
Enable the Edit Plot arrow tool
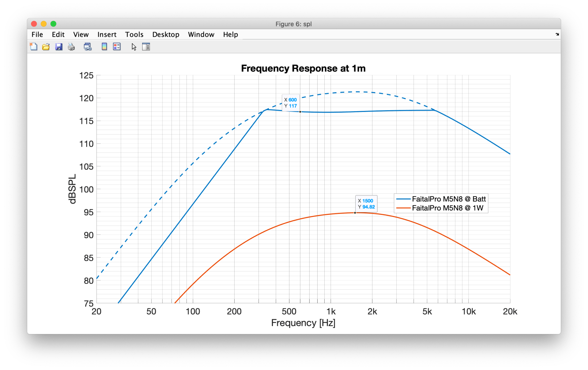coord(134,47)
